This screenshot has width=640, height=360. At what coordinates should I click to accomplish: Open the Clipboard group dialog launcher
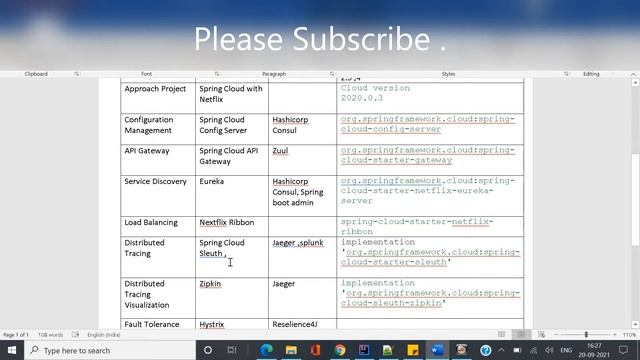coord(77,74)
